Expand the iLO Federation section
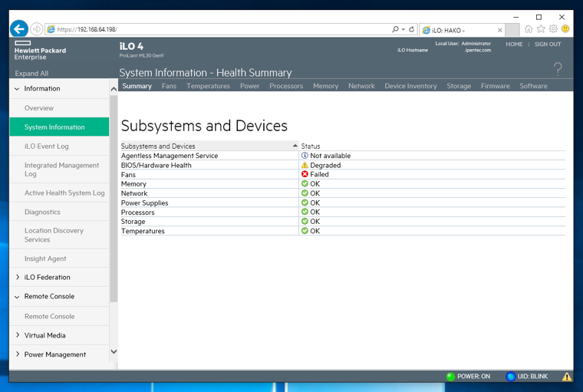Screen dimensions: 583x392 [x=18, y=277]
